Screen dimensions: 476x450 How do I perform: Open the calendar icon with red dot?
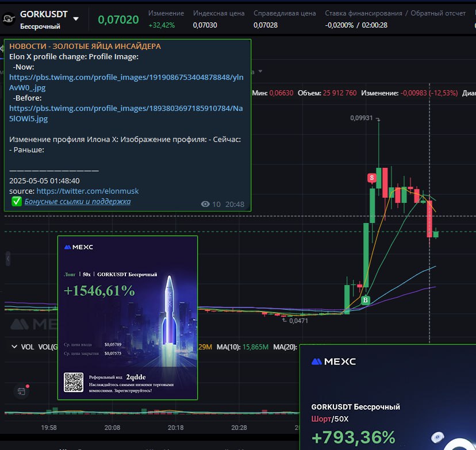tap(21, 391)
